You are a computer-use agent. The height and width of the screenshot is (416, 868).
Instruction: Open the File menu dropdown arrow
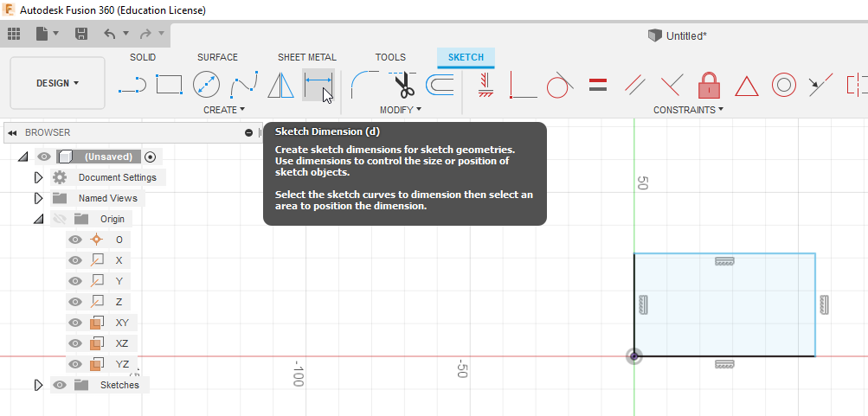56,34
